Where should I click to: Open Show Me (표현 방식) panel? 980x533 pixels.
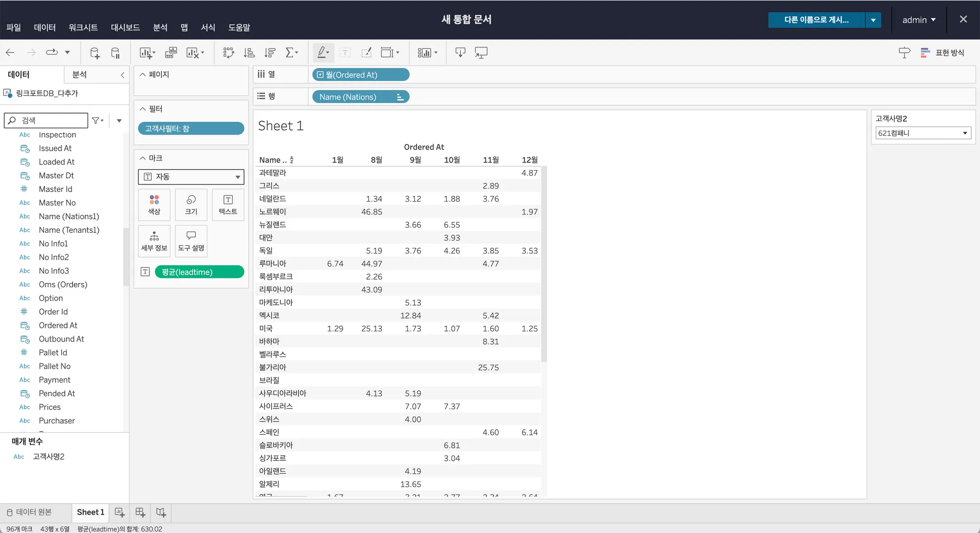coord(943,53)
